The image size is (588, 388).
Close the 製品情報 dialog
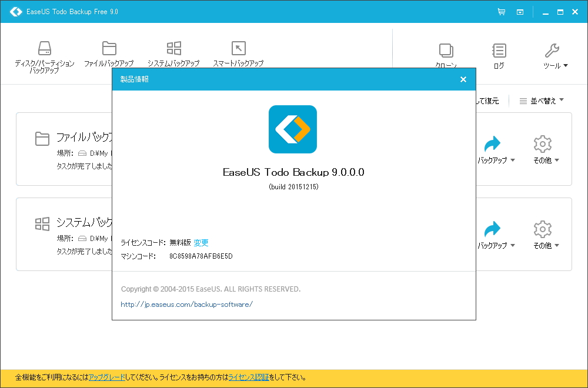point(463,79)
